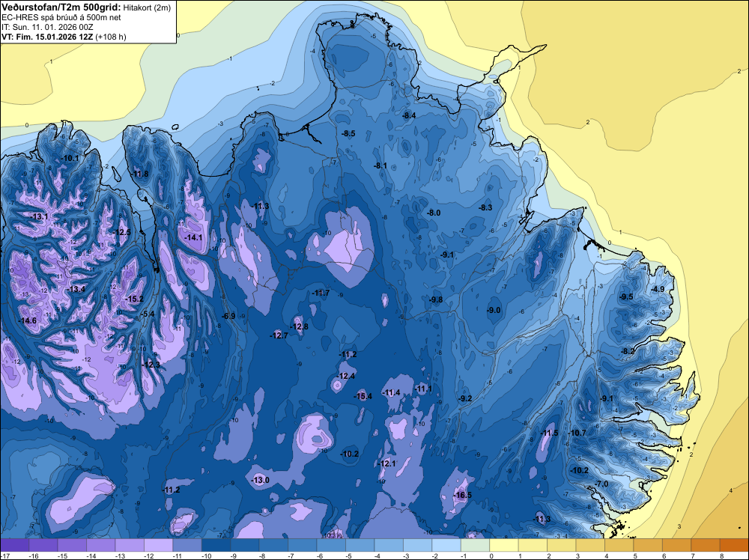Click the '6' label in the color scale
Screen dimensions: 749x560
click(664, 556)
